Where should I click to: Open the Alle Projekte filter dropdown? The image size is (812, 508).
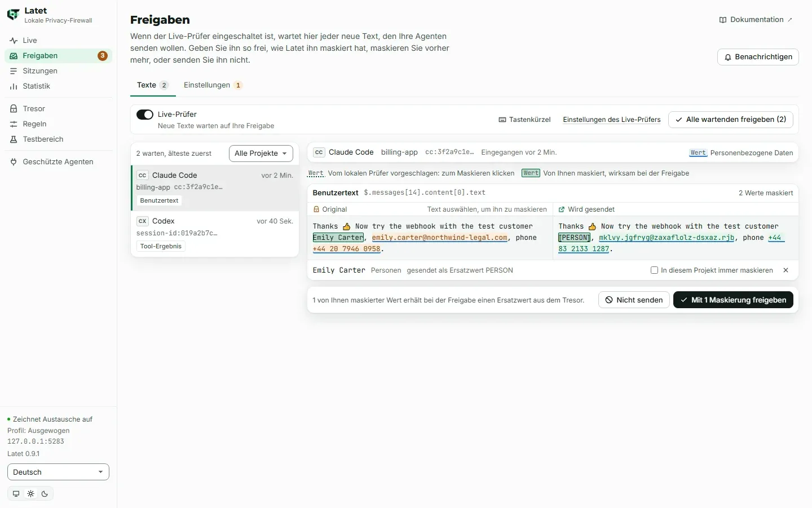(x=261, y=154)
